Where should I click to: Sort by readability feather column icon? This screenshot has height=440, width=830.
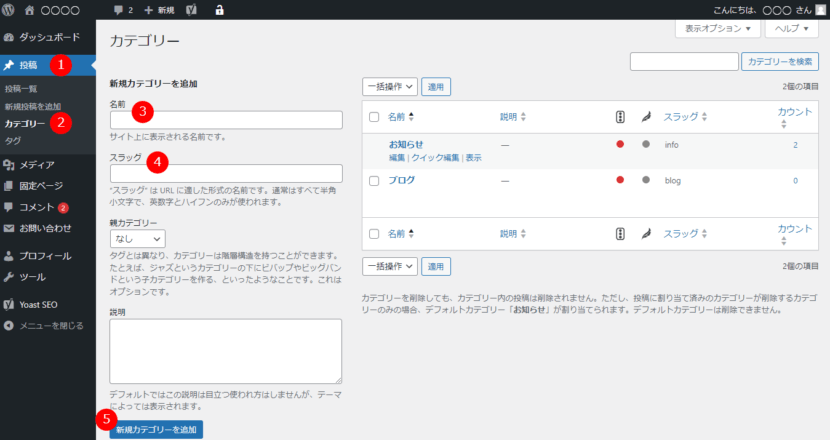[646, 117]
